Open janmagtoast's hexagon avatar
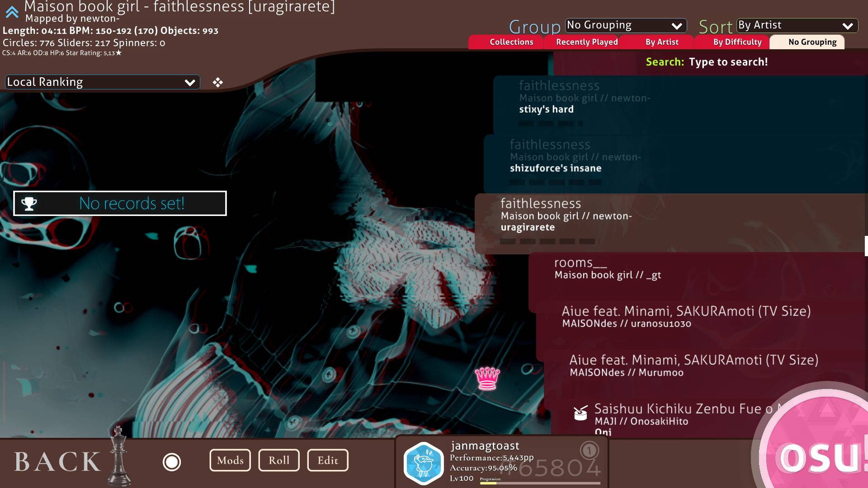 (x=424, y=463)
